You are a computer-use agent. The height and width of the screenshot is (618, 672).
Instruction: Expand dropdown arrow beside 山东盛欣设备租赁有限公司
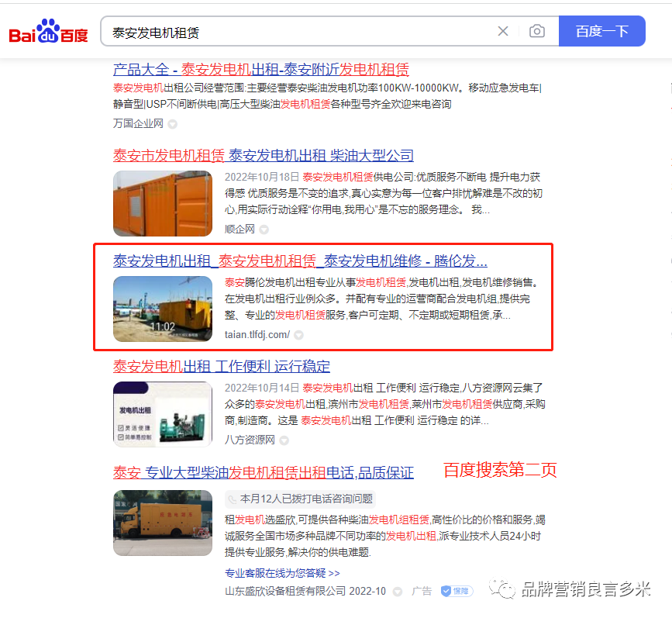398,592
